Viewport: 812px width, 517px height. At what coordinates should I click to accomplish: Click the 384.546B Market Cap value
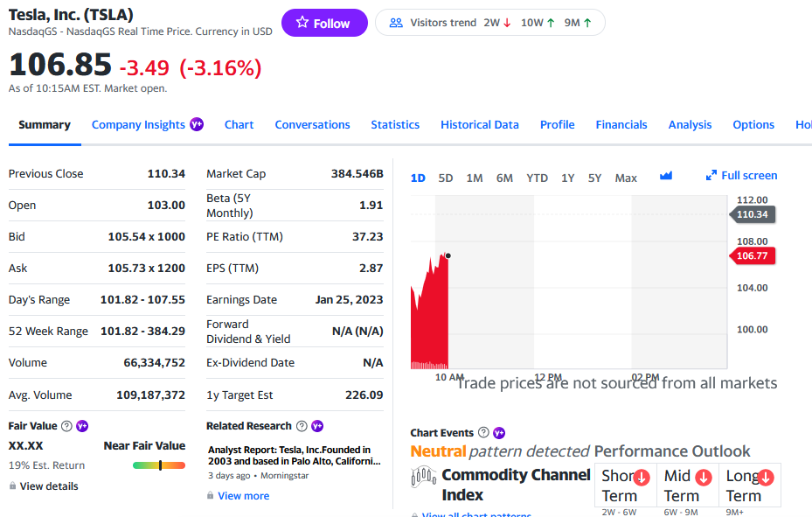click(357, 173)
